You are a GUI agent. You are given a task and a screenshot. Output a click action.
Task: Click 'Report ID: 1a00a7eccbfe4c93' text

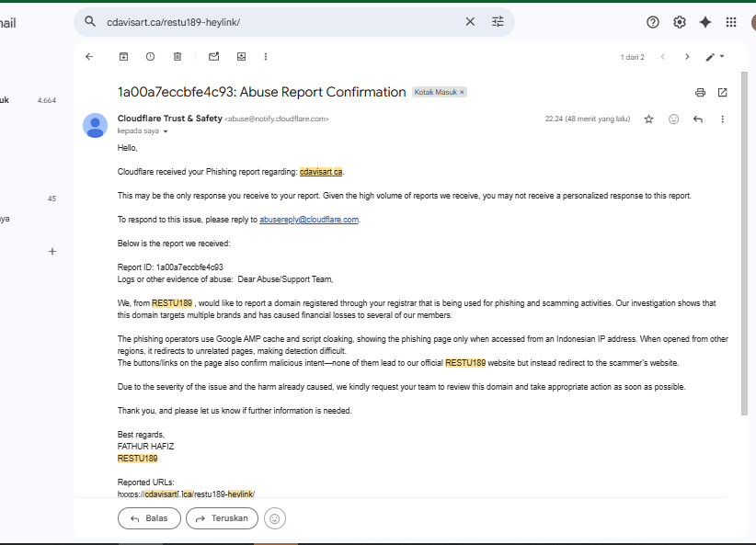[x=170, y=267]
